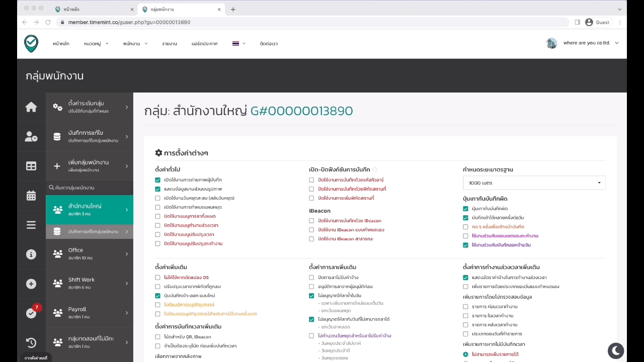Go to บอร์ดประกาศ in top navigation
Screen dimensions: 644x362
click(x=204, y=44)
